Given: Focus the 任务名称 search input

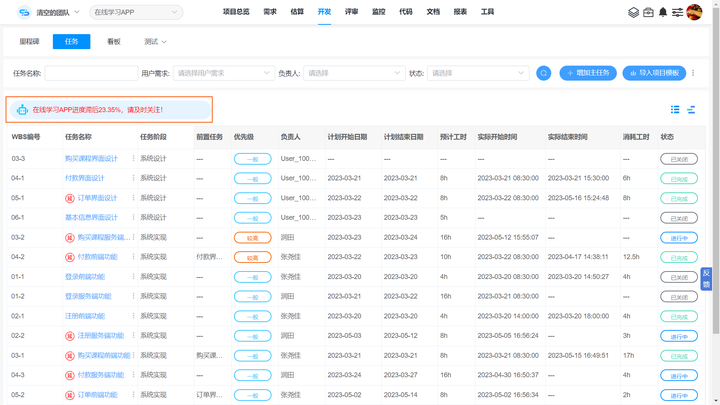Looking at the screenshot, I should tap(91, 73).
